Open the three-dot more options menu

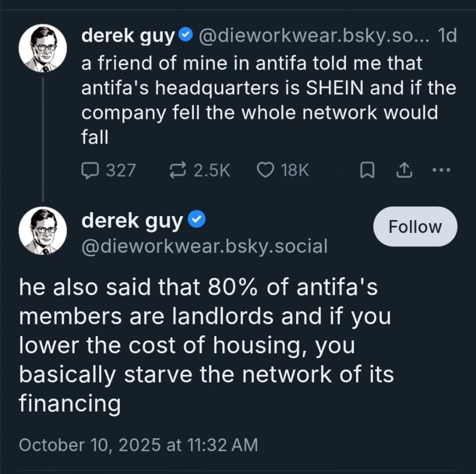tap(441, 170)
